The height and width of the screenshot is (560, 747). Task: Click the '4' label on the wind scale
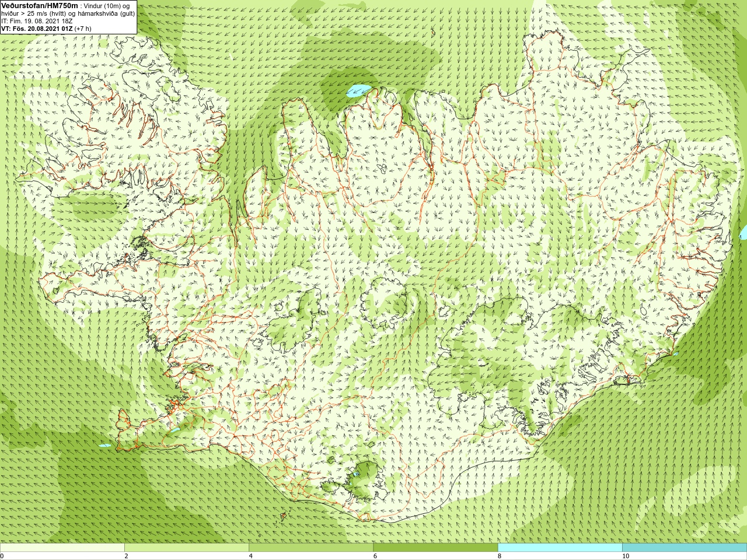click(250, 556)
